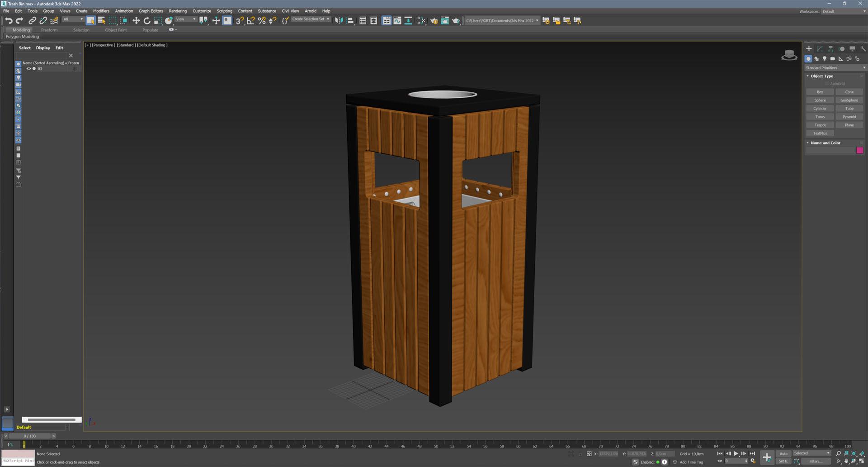This screenshot has height=467, width=868.
Task: Toggle Set Key mode button
Action: click(783, 461)
